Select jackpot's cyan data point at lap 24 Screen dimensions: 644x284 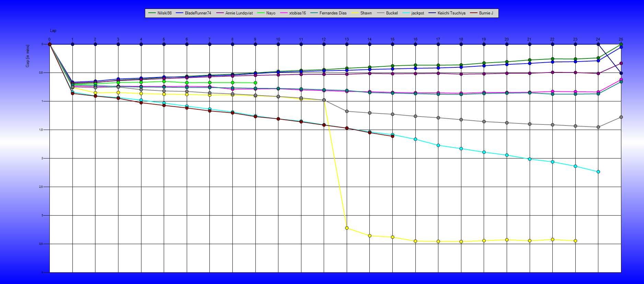click(x=598, y=172)
